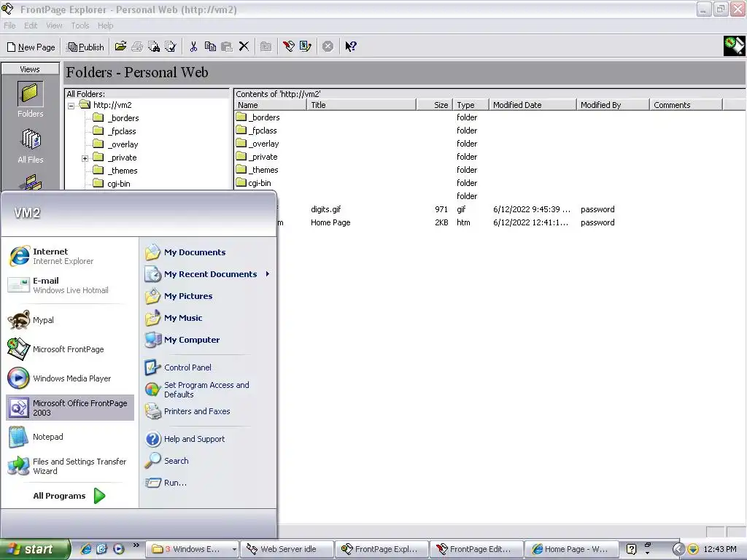This screenshot has width=747, height=560.
Task: Click the Copy toolbar icon
Action: click(x=210, y=46)
